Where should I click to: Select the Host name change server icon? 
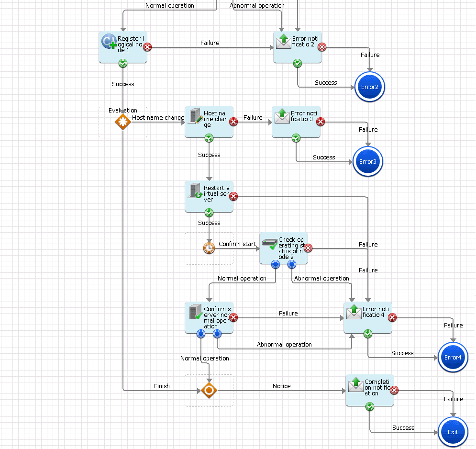pyautogui.click(x=195, y=116)
